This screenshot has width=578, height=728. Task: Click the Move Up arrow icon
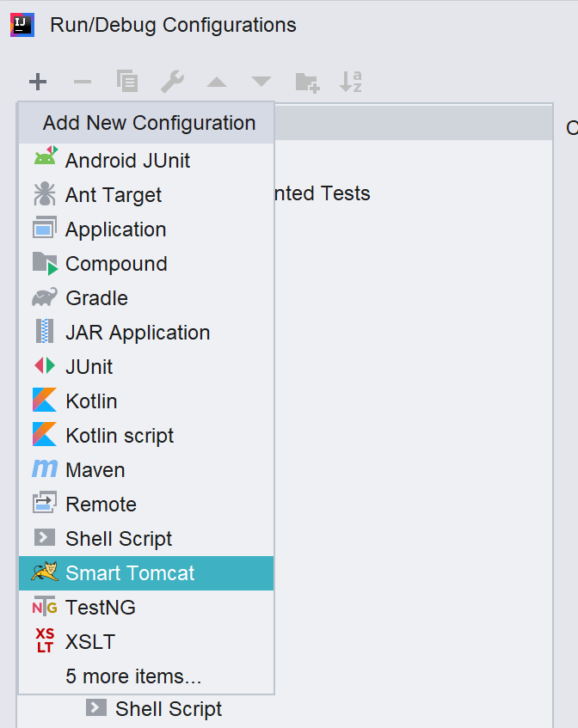click(217, 83)
